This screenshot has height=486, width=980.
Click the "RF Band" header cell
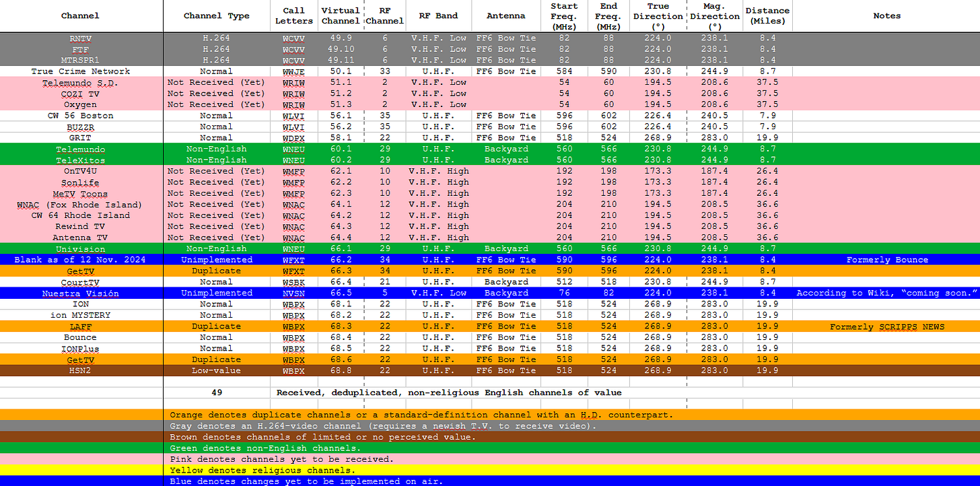click(x=439, y=16)
